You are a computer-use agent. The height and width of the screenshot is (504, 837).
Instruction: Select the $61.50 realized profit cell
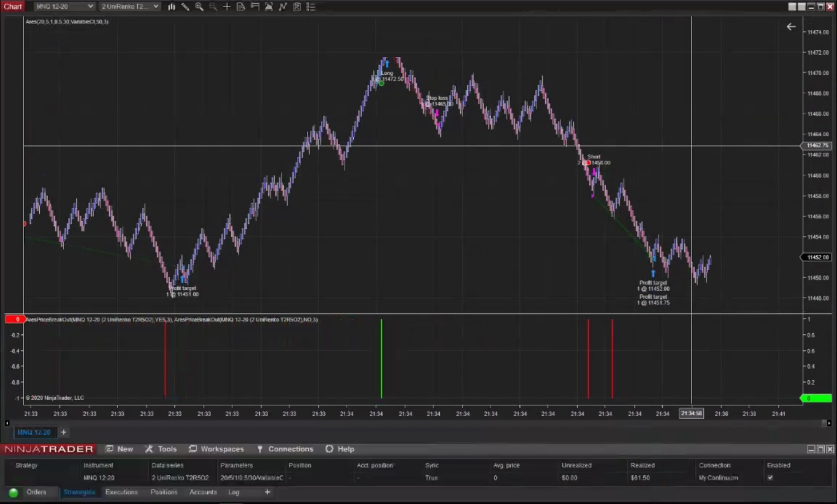click(x=640, y=478)
